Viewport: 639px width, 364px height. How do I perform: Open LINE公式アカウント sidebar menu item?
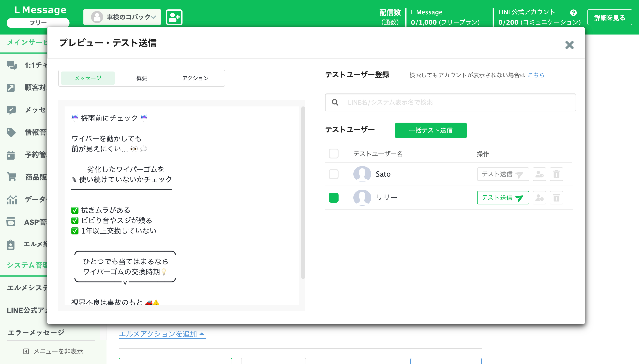27,310
